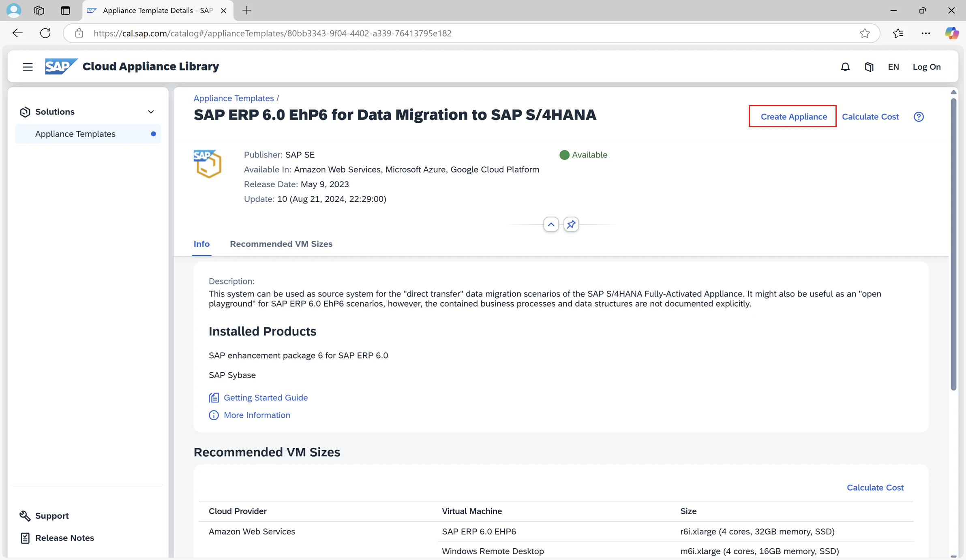This screenshot has width=966, height=560.
Task: View site information via lock icon
Action: [x=79, y=33]
